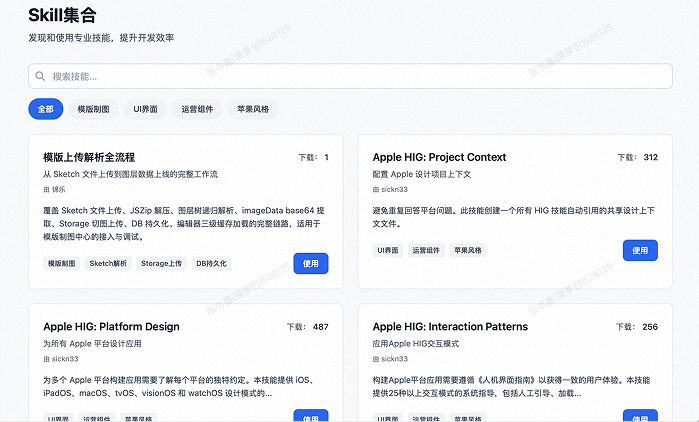Click the 下载: 312 count
Screen dimensions: 699x422
click(x=637, y=157)
